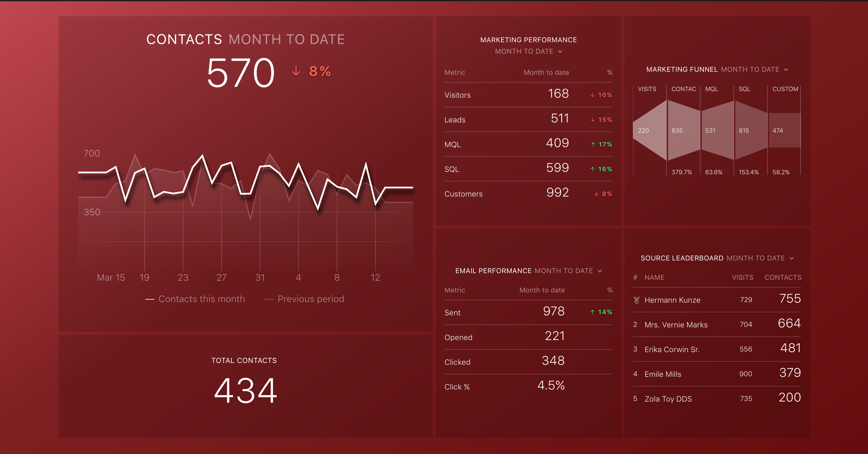Click the down arrow beside Leads 15%
The image size is (868, 454).
tap(592, 120)
